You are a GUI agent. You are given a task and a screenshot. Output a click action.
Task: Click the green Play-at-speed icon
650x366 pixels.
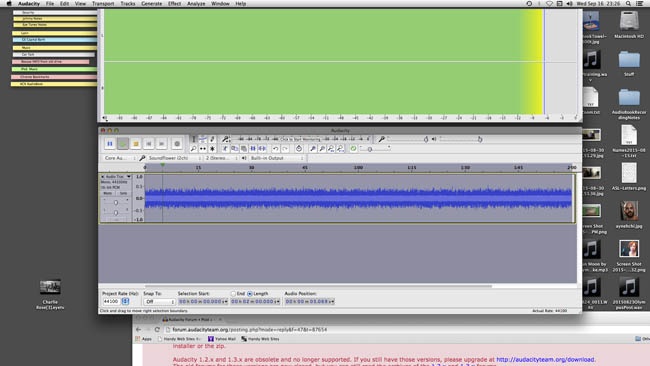(x=353, y=148)
